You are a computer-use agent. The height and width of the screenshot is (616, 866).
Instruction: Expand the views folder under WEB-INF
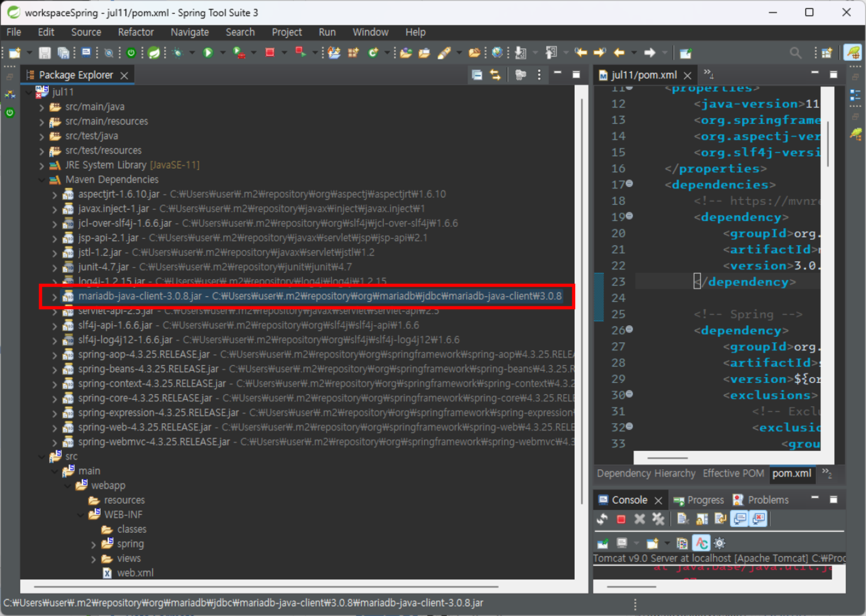(x=93, y=559)
